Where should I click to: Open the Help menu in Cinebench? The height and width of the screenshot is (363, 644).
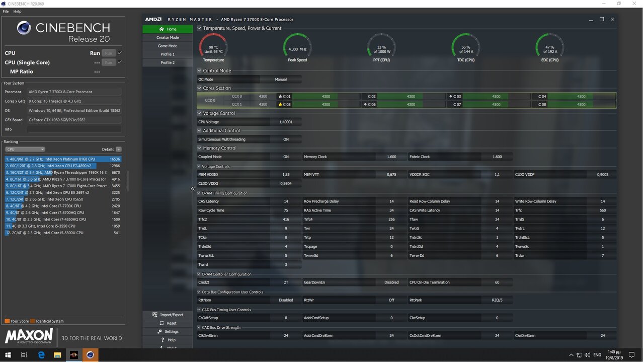click(17, 11)
